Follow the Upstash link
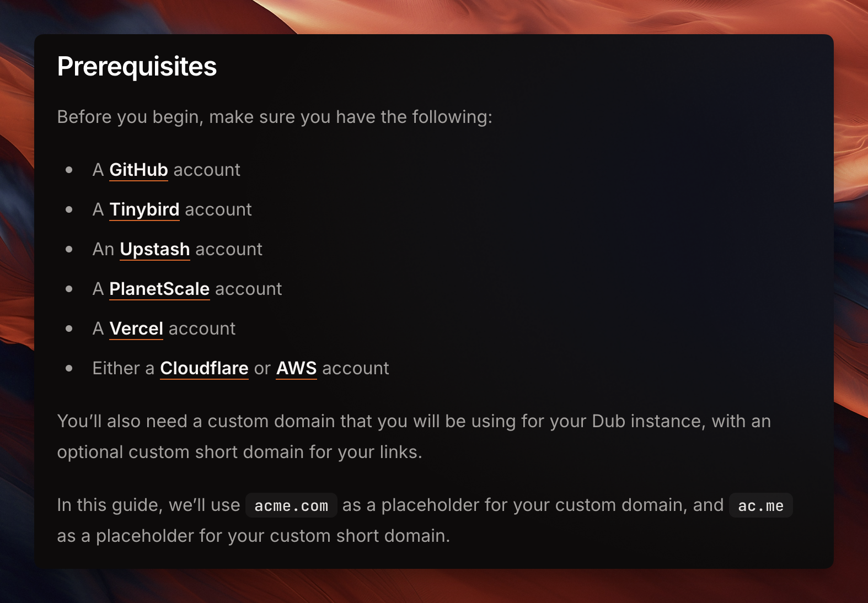 [x=155, y=249]
